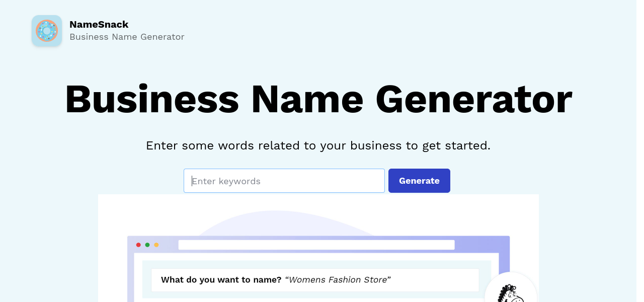
Task: Click the word "Business" in the main heading
Action: tap(151, 99)
